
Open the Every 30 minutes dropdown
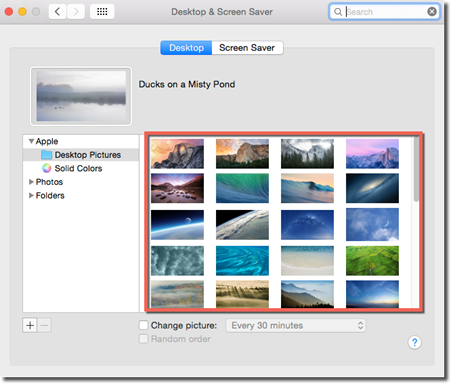[x=296, y=325]
